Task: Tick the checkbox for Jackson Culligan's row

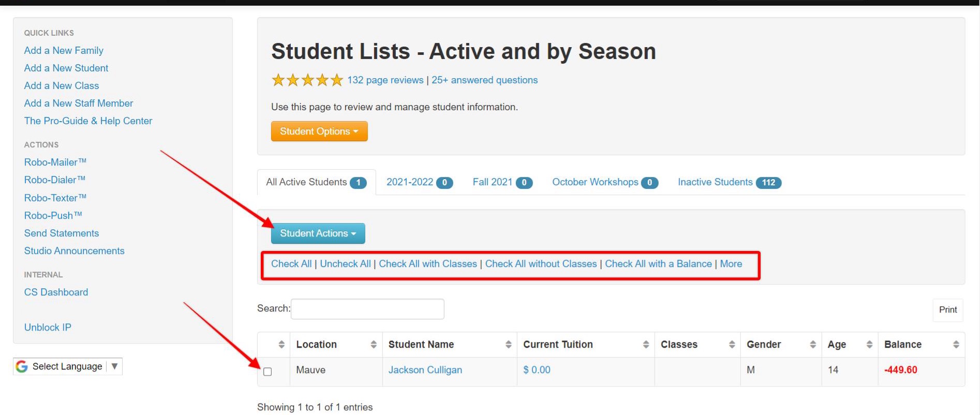Action: click(268, 372)
